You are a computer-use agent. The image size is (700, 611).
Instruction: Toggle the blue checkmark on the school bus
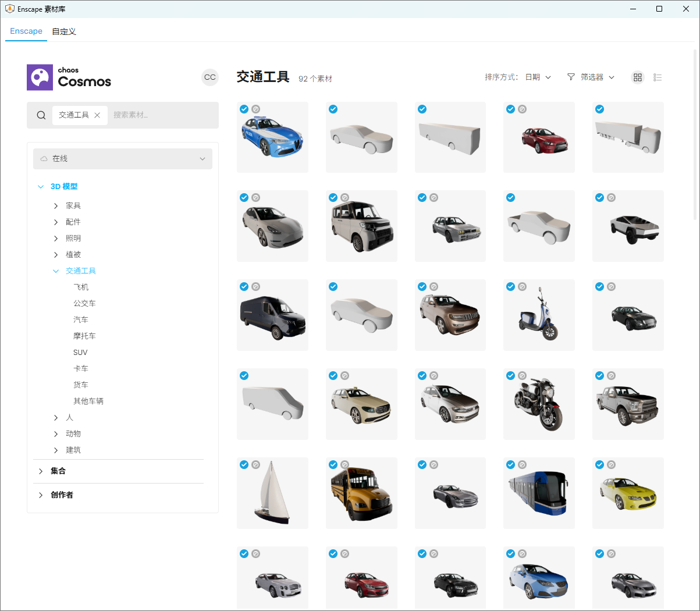(x=333, y=464)
